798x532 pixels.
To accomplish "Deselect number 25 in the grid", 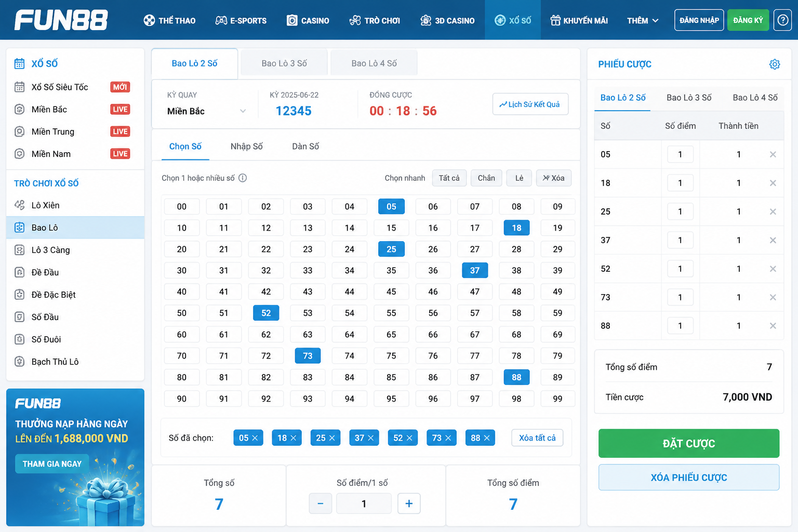I will tap(391, 249).
